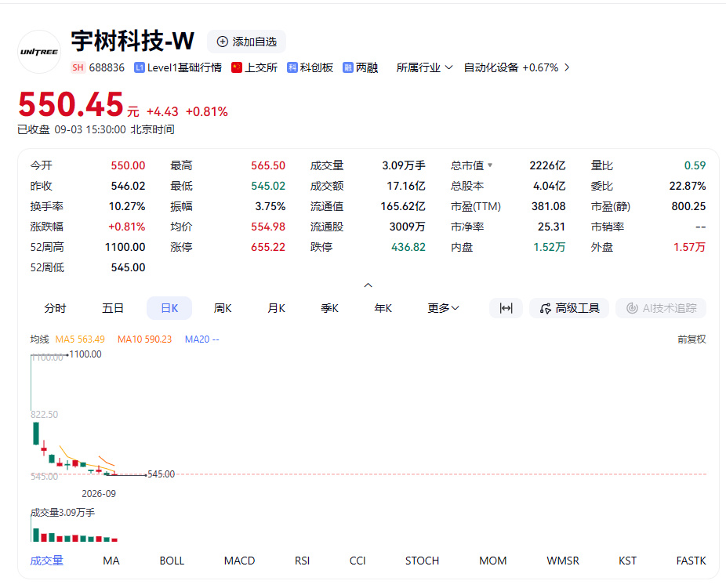Click the China flag 上交所 icon
726x588 pixels.
237,67
